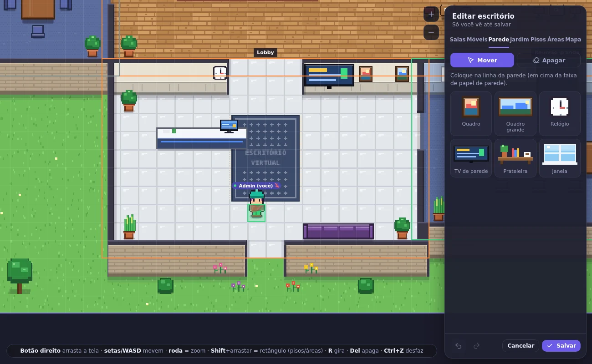592x364 pixels.
Task: Switch to Apagar eraser mode
Action: point(549,60)
